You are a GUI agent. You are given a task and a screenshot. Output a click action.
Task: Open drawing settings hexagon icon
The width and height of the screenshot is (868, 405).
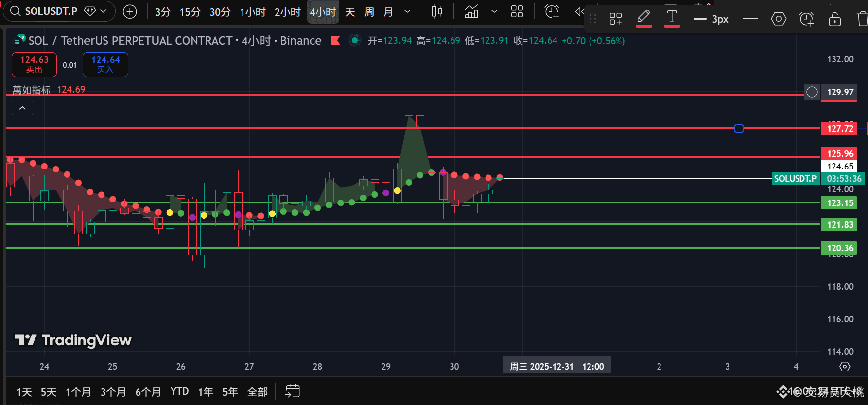point(778,19)
